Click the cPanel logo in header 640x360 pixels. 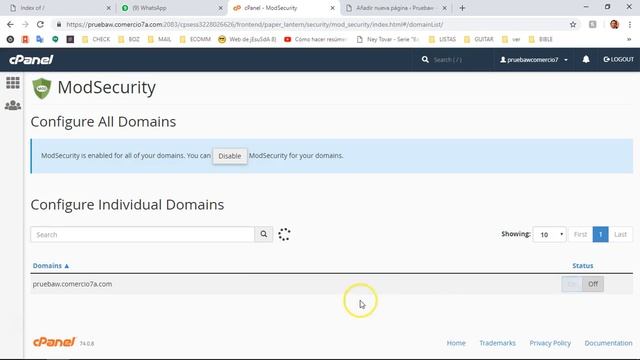(x=31, y=60)
